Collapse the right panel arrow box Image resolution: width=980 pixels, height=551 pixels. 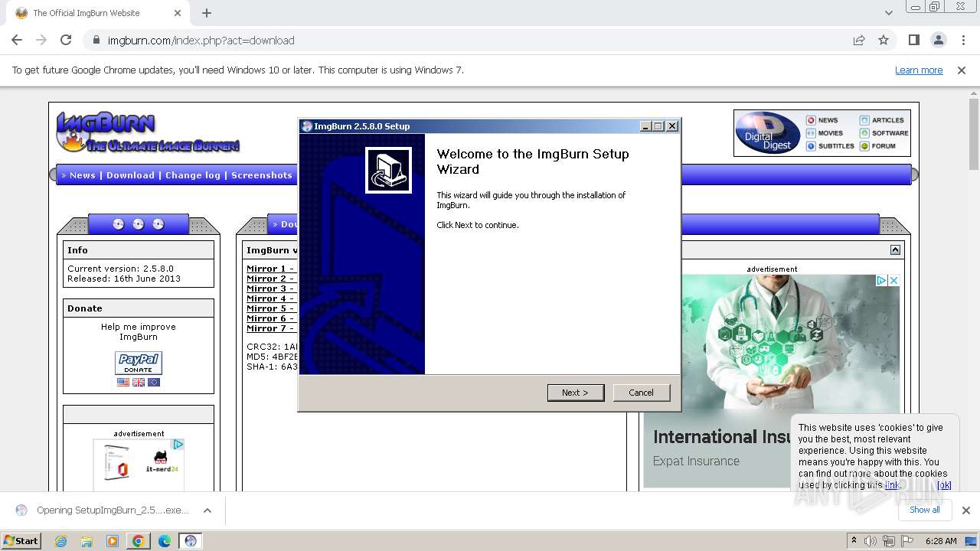[895, 250]
